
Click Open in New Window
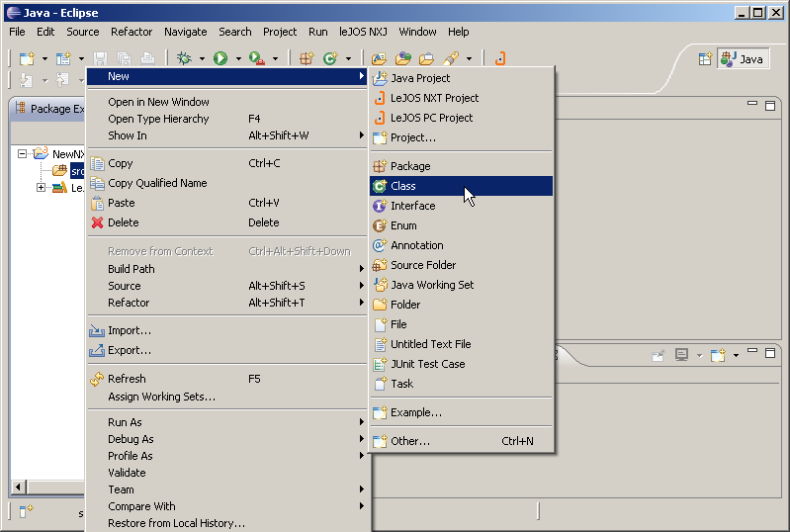pyautogui.click(x=226, y=102)
